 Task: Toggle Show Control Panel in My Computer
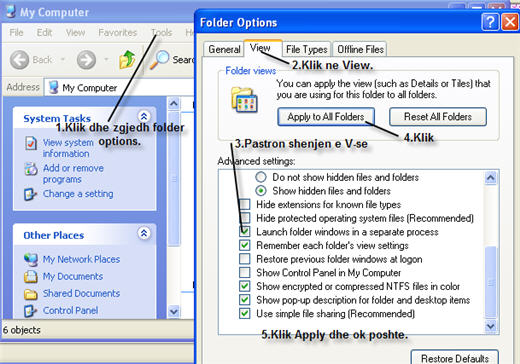click(x=245, y=273)
